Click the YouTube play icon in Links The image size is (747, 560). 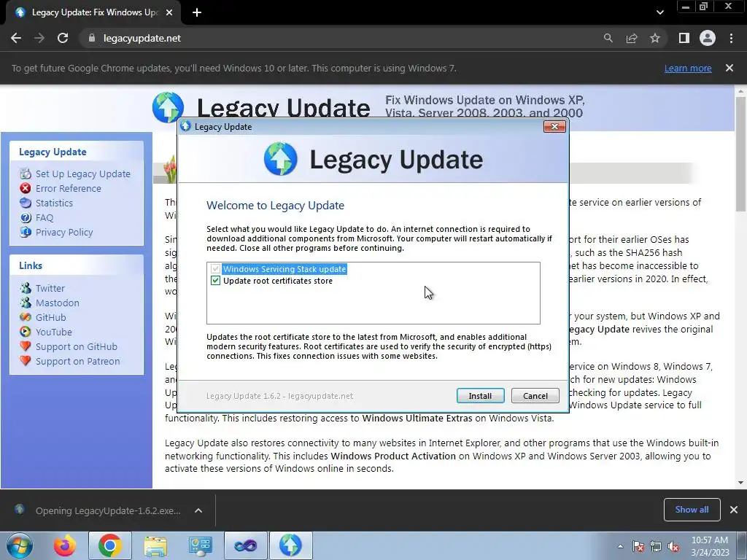(x=26, y=332)
